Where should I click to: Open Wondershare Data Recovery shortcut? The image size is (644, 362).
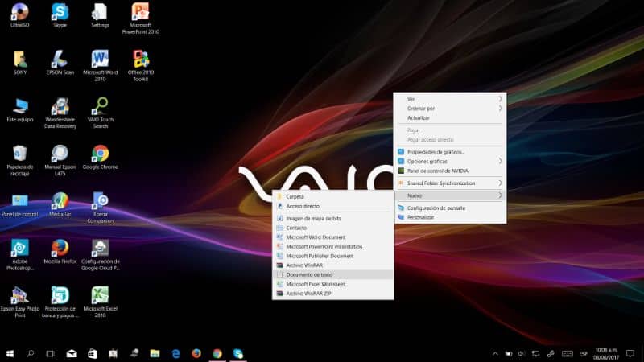[x=60, y=113]
